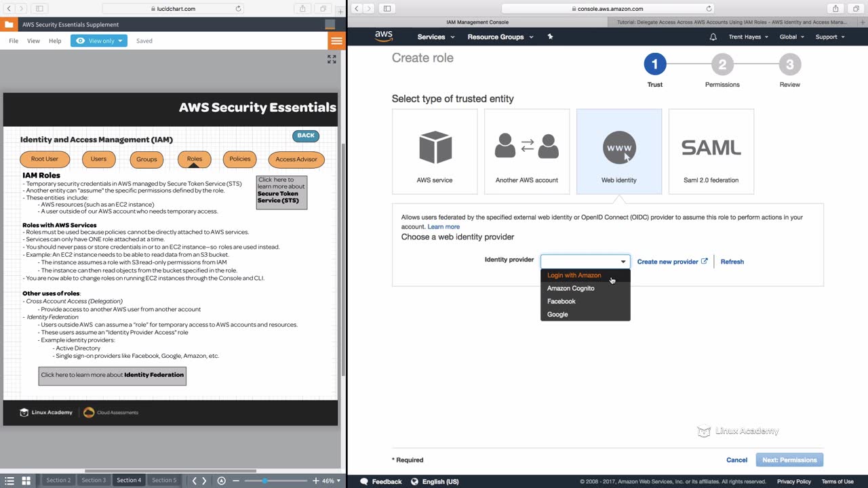Click the Identity provider combo box
868x488 pixels.
[x=585, y=262]
